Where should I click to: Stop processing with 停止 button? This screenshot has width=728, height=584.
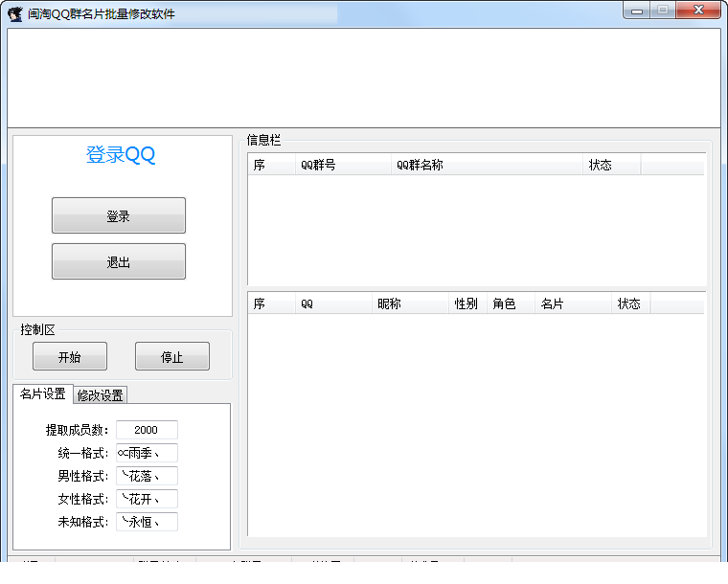click(x=172, y=357)
